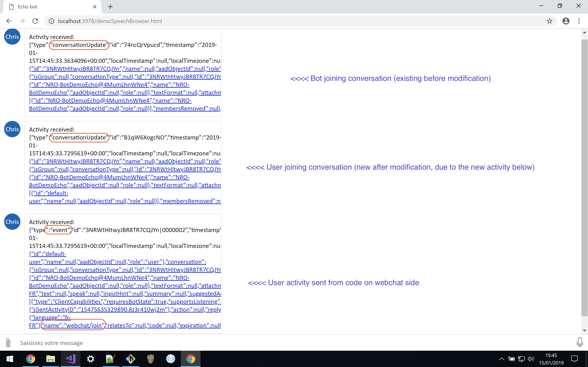Image resolution: width=588 pixels, height=367 pixels.
Task: Reload the page with refresh button
Action: tap(35, 21)
